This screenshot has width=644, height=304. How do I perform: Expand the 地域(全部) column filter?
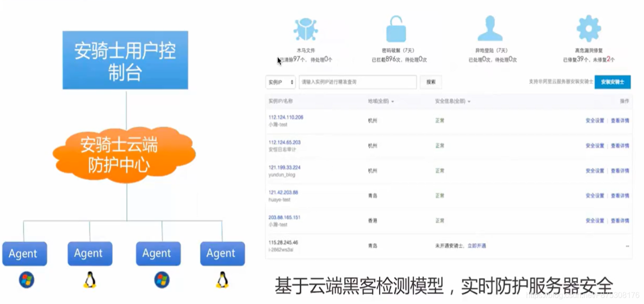tap(381, 101)
